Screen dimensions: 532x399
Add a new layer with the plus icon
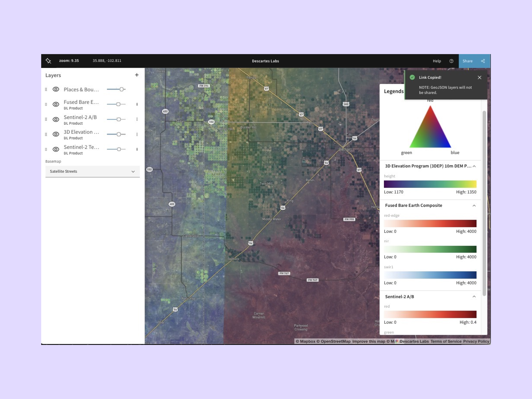(x=137, y=75)
